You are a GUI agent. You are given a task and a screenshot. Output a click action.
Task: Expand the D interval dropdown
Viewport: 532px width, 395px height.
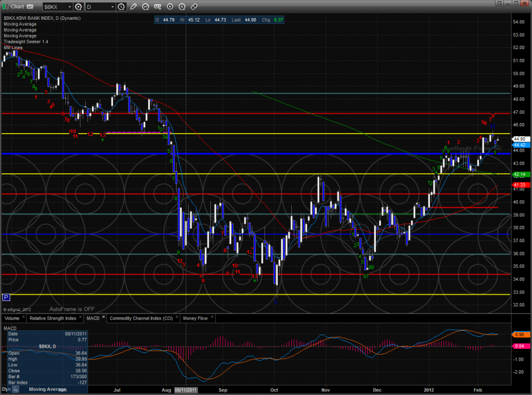pyautogui.click(x=112, y=7)
